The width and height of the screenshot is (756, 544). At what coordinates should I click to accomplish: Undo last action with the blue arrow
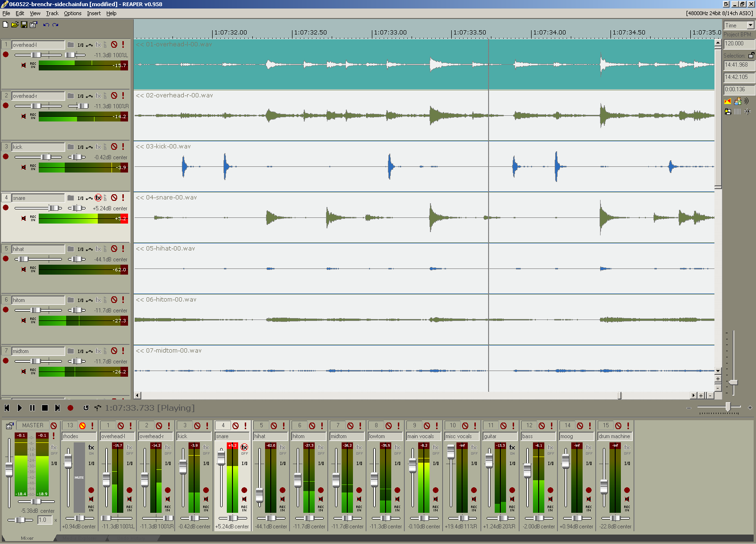(46, 25)
